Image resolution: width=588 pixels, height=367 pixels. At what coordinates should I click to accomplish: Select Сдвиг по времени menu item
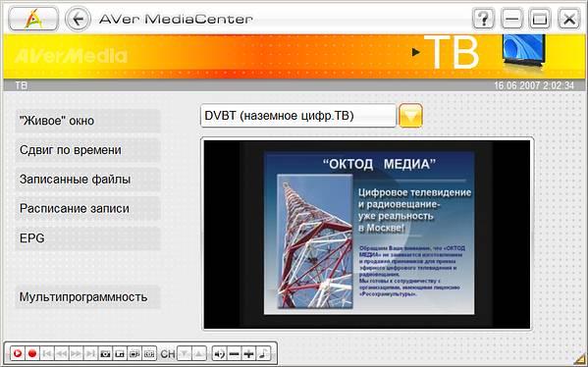87,150
